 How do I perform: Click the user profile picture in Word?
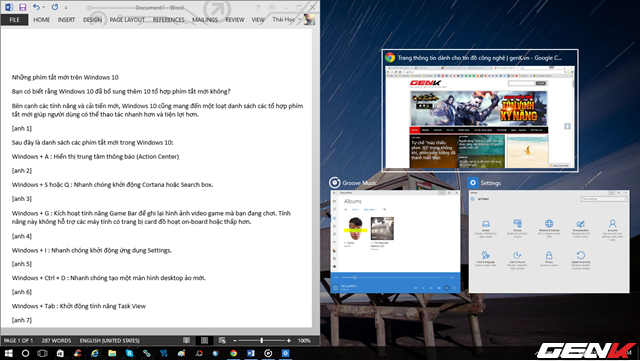(309, 19)
